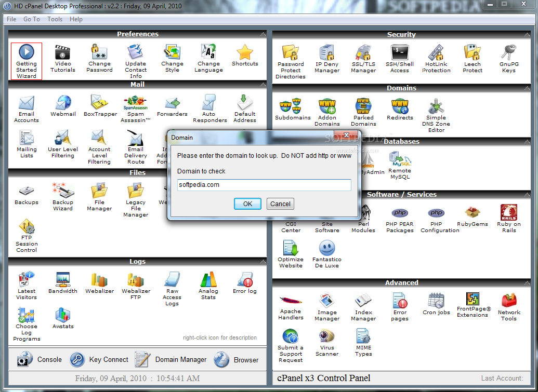Open IP Deny Manager
Image resolution: width=538 pixels, height=392 pixels.
click(x=327, y=59)
